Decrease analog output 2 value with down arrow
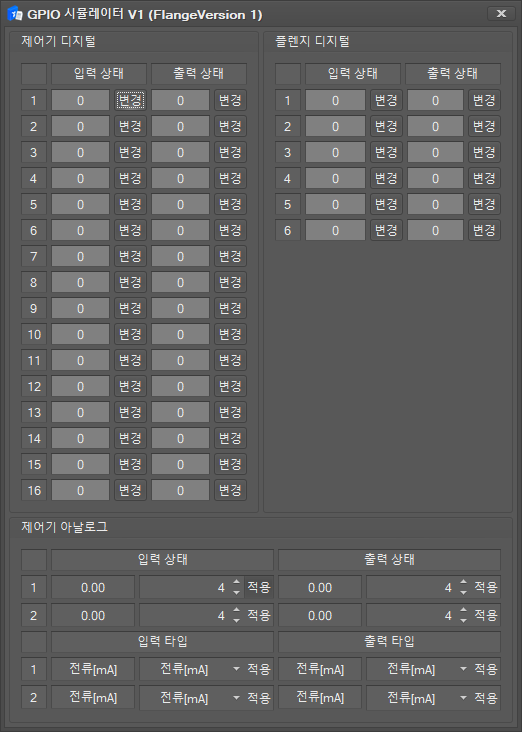The width and height of the screenshot is (522, 732). coord(463,620)
